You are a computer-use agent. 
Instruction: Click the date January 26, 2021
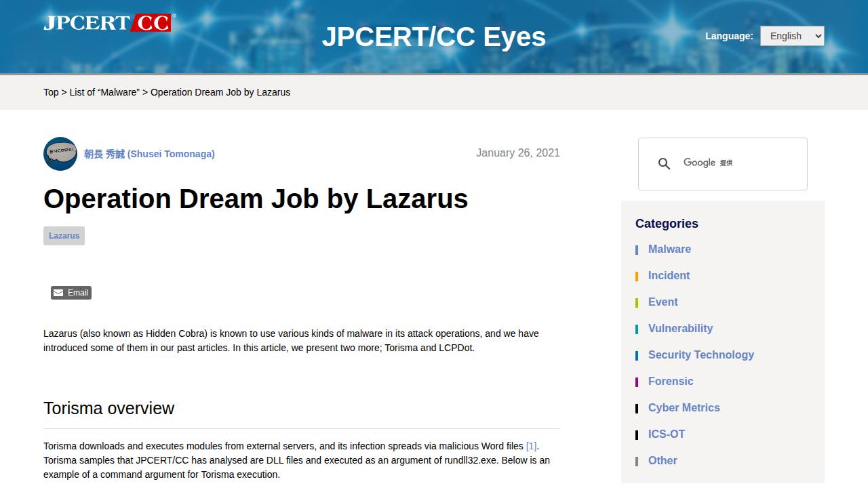(518, 153)
